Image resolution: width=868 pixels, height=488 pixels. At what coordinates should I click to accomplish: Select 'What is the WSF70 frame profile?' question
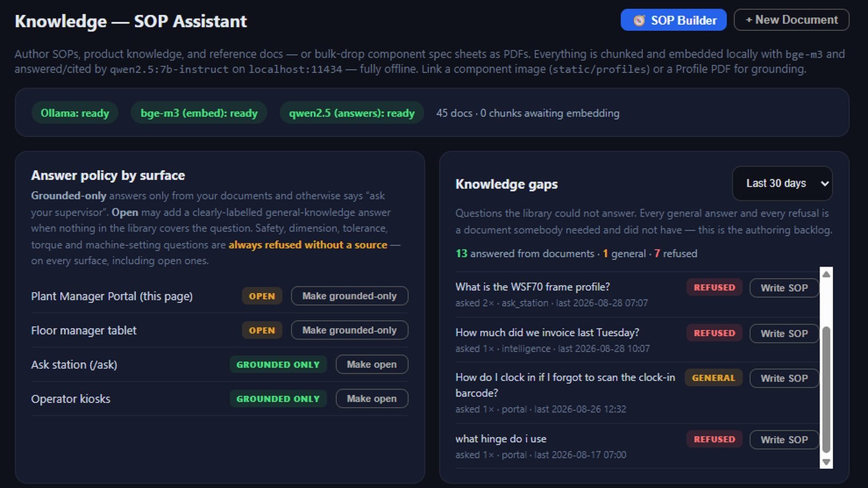(x=533, y=287)
